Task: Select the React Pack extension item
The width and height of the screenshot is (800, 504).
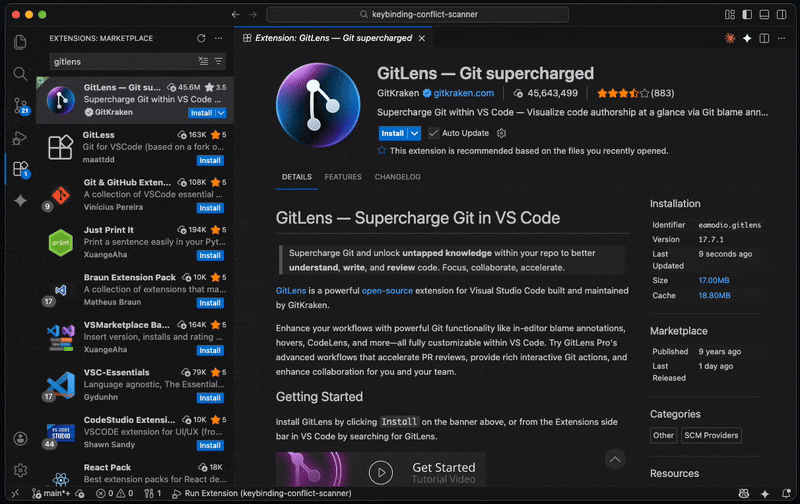Action: (135, 473)
